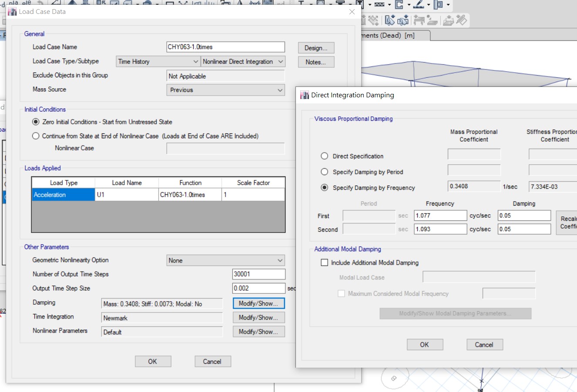This screenshot has width=577, height=392.
Task: Click the greyed diagonal pencil-shaped icon
Action: (461, 20)
